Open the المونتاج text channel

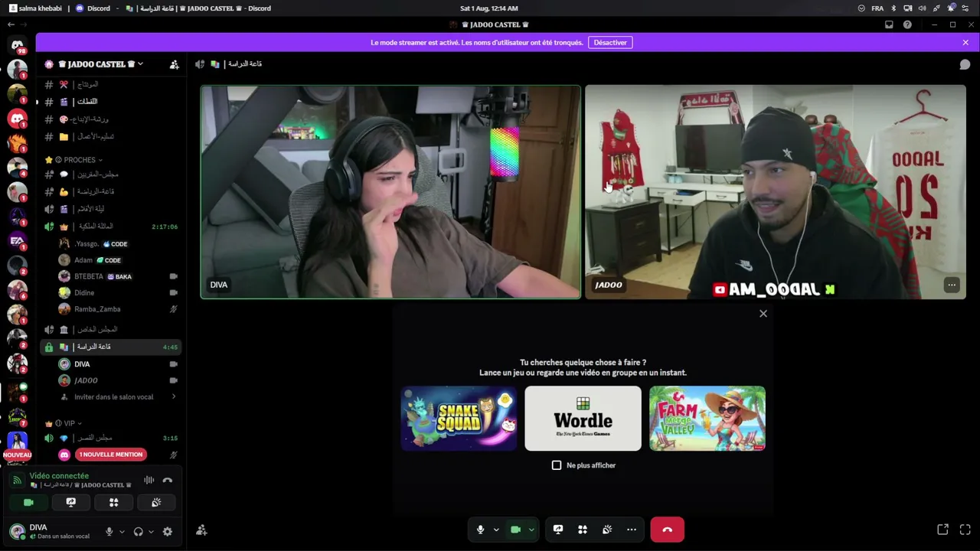click(x=110, y=84)
